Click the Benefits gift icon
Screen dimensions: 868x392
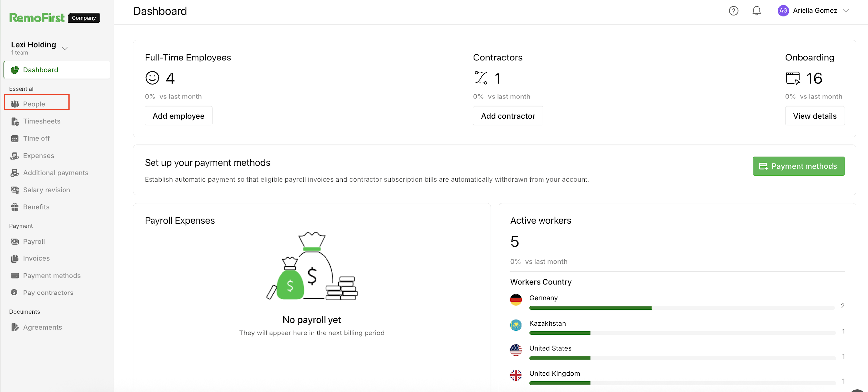15,207
